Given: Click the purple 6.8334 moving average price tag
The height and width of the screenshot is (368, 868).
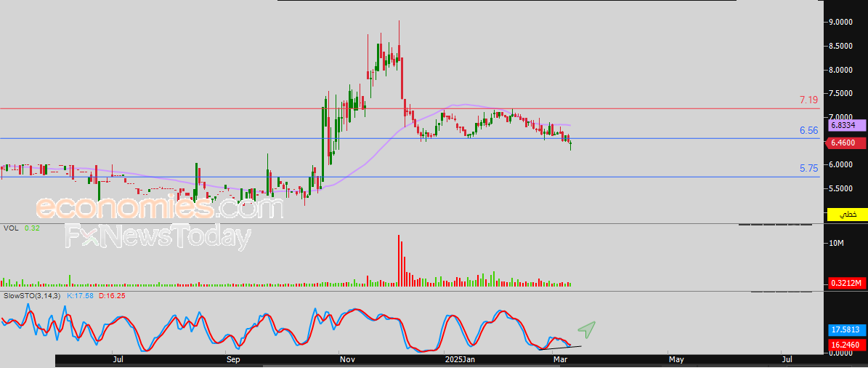Looking at the screenshot, I should (x=848, y=125).
